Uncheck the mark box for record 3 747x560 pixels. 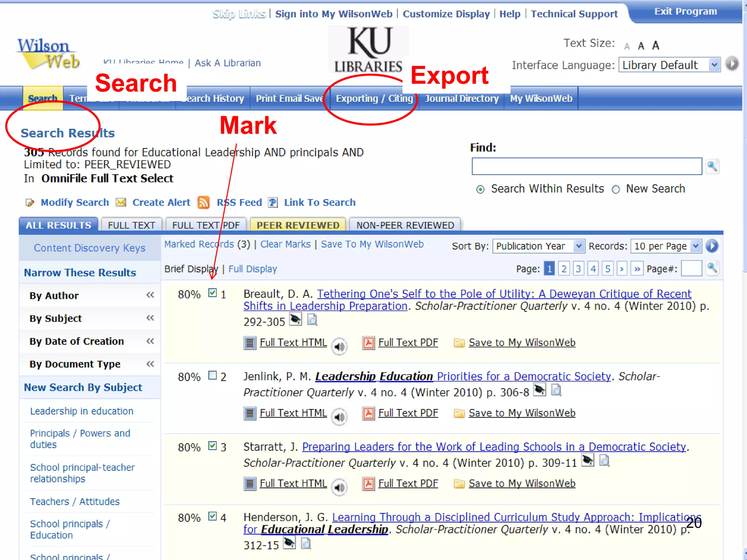click(212, 446)
